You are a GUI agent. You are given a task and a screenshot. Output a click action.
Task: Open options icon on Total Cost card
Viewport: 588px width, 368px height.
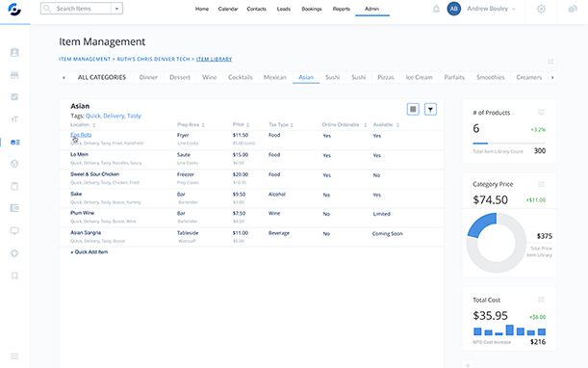pyautogui.click(x=541, y=300)
